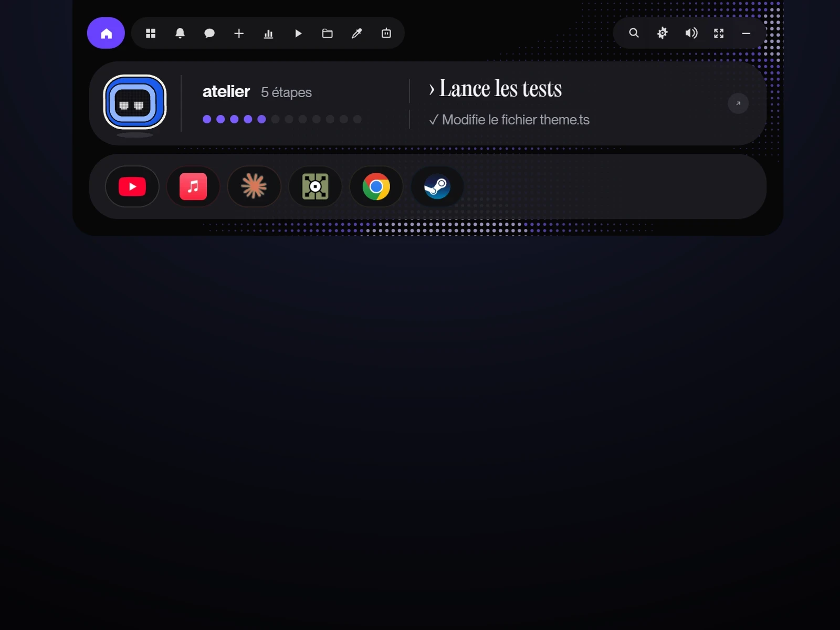
Task: Open settings gear icon
Action: [x=663, y=33]
